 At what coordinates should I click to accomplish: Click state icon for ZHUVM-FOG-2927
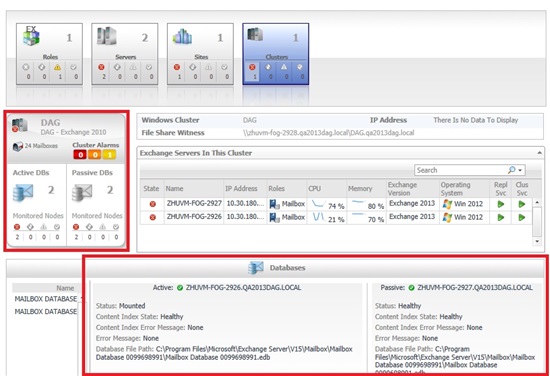coord(153,204)
